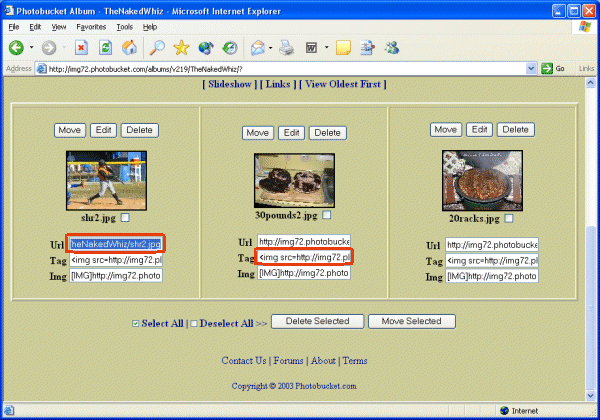Viewport: 600px width, 420px height.
Task: Check the box next to 20racks.jpg
Action: coord(509,218)
